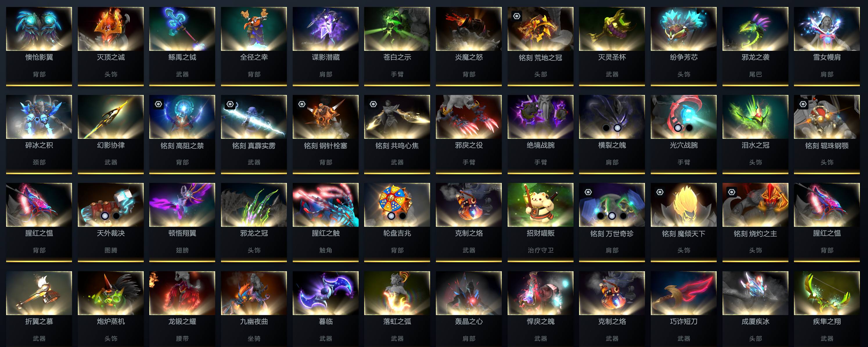Open the 招财喵贩 healing ward item
Screen dimensions: 868x347
pos(540,222)
